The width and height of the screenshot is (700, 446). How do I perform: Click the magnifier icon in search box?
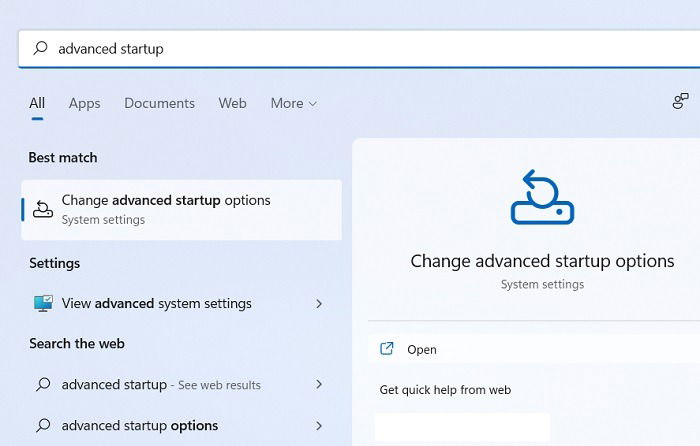(x=40, y=48)
